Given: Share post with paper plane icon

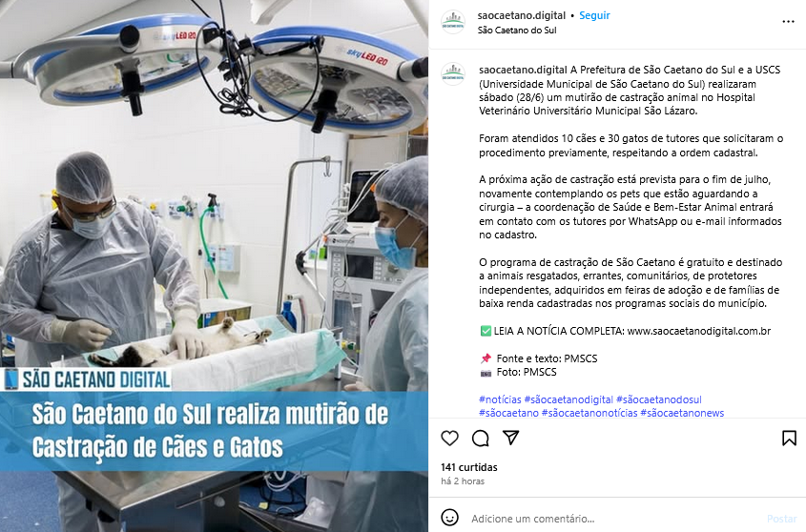Looking at the screenshot, I should click(x=510, y=438).
